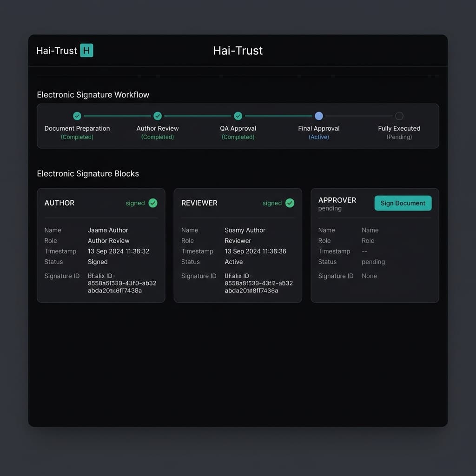Click the REVIEWER block Signature ID value
476x476 pixels.
(259, 283)
